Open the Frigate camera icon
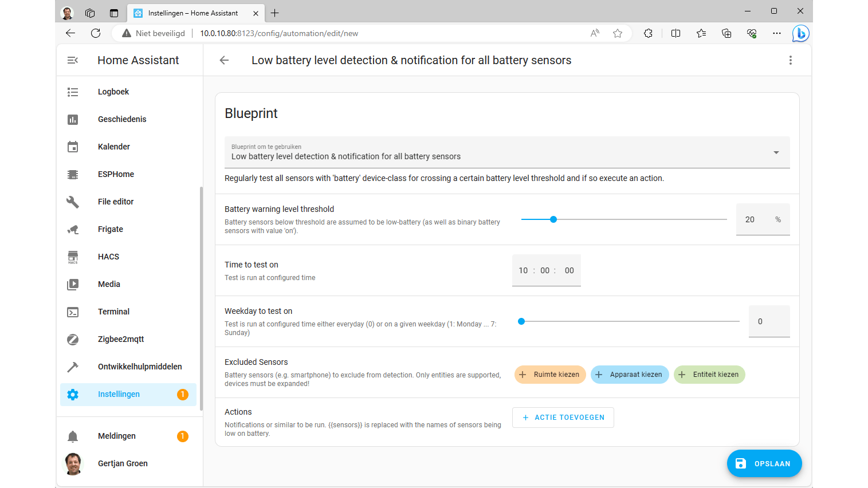 click(73, 229)
